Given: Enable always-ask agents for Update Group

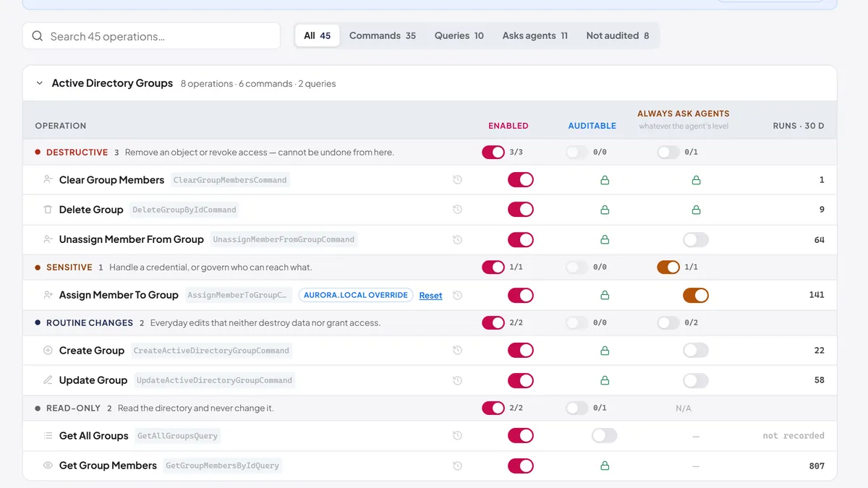Looking at the screenshot, I should [x=696, y=380].
